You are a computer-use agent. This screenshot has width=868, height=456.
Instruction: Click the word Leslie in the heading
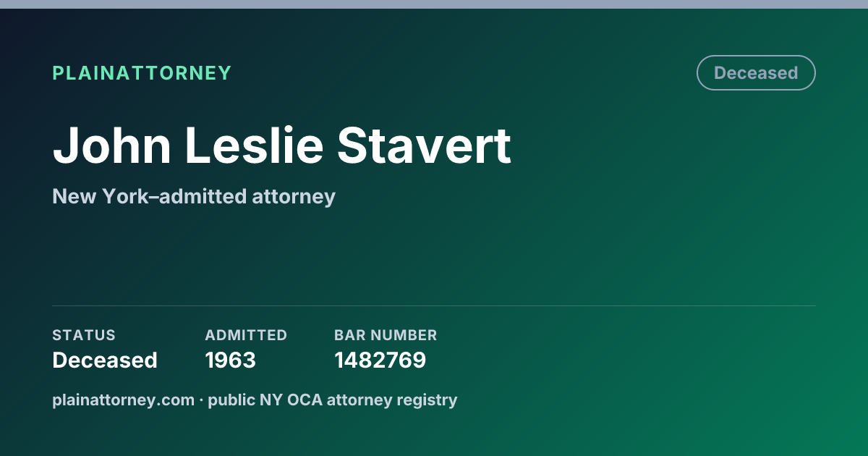(x=255, y=145)
